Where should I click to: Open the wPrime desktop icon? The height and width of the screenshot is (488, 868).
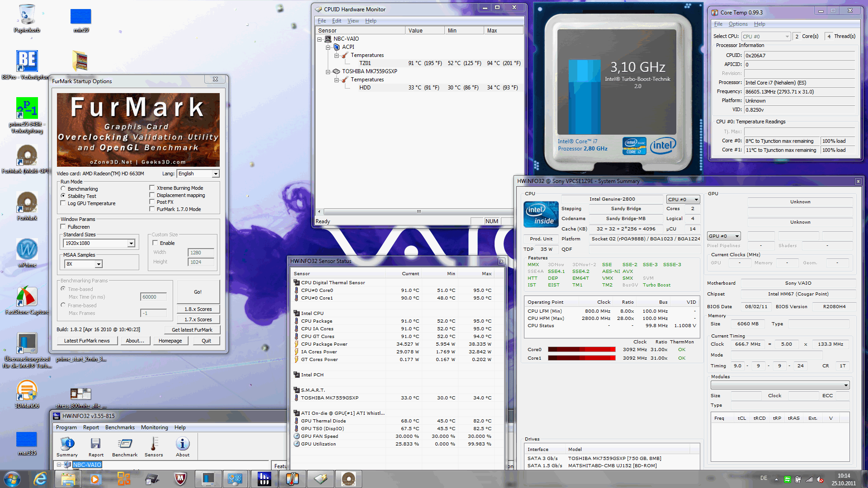pos(27,249)
